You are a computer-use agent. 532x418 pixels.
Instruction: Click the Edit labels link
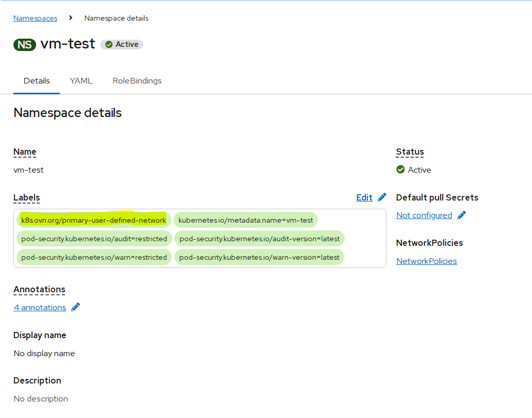(364, 197)
